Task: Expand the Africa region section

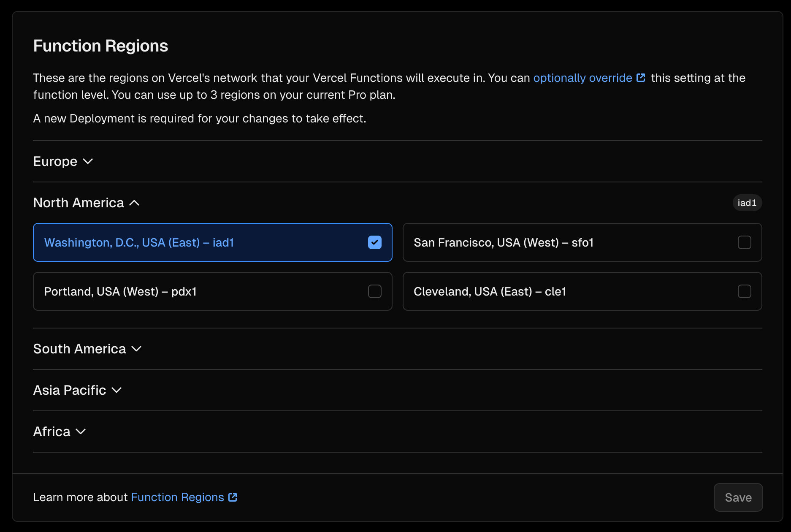Action: (60, 432)
